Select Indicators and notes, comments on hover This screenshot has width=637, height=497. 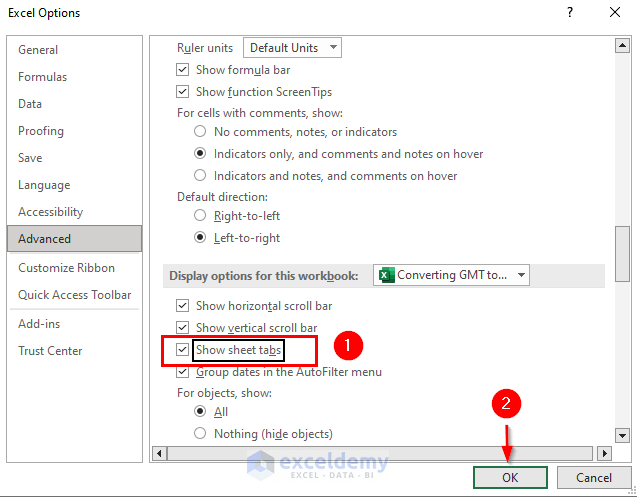click(200, 175)
